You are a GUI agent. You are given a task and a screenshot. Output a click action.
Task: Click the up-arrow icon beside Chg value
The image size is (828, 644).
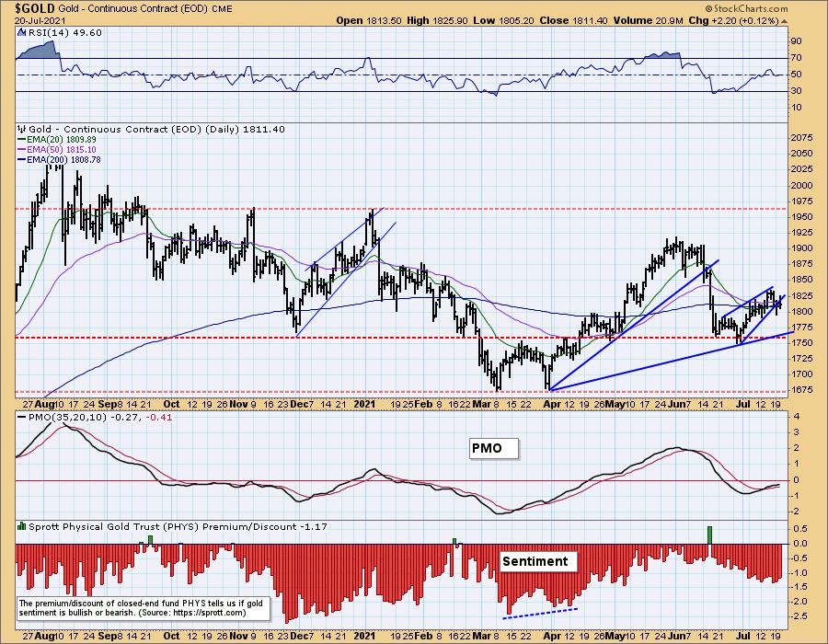784,21
